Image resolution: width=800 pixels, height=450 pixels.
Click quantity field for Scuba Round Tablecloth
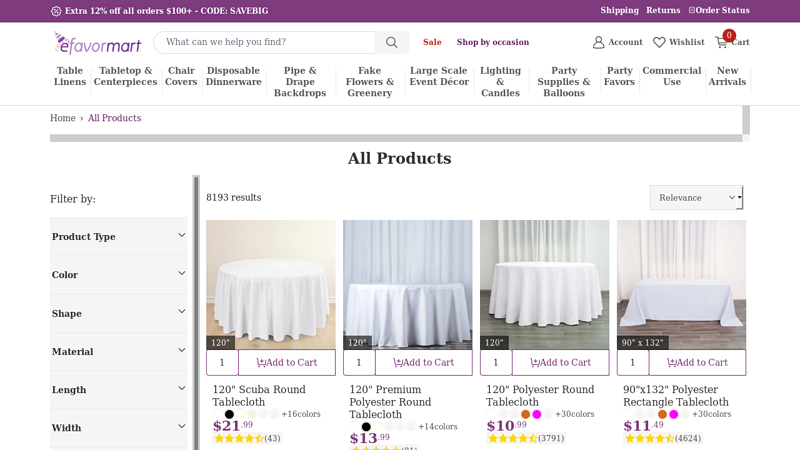tap(222, 362)
